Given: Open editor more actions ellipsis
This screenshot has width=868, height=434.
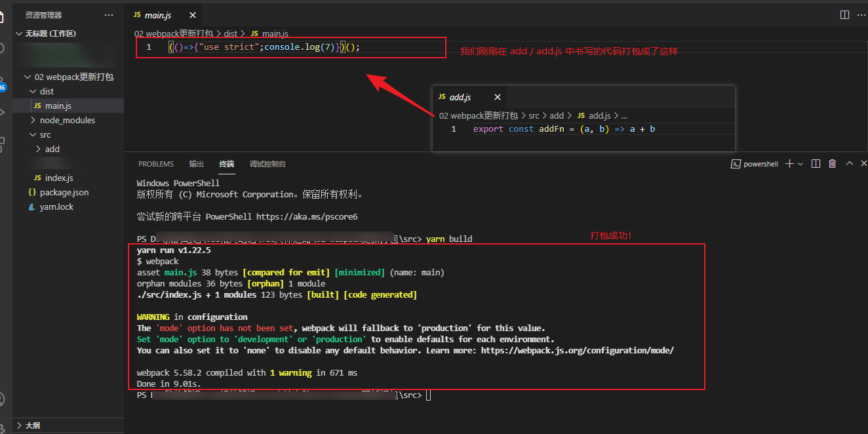Looking at the screenshot, I should [x=863, y=14].
